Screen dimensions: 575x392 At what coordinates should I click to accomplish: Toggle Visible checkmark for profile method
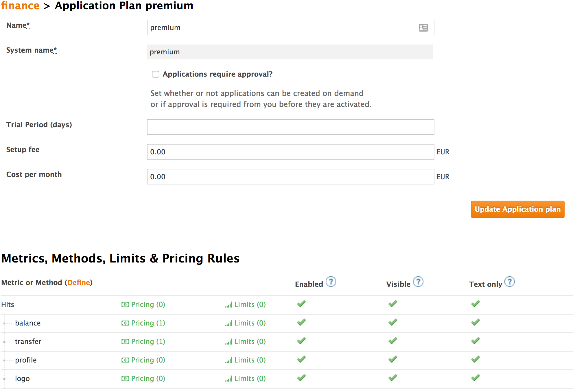coord(392,359)
